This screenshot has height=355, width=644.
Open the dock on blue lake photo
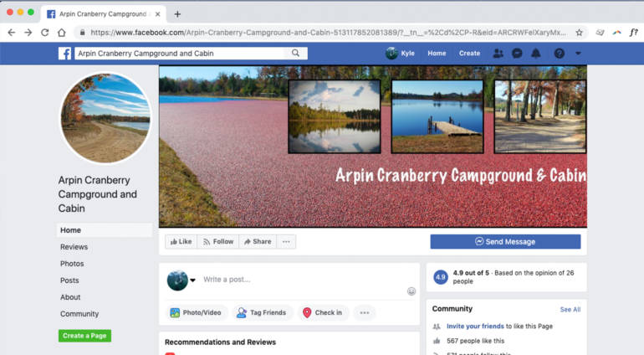437,117
